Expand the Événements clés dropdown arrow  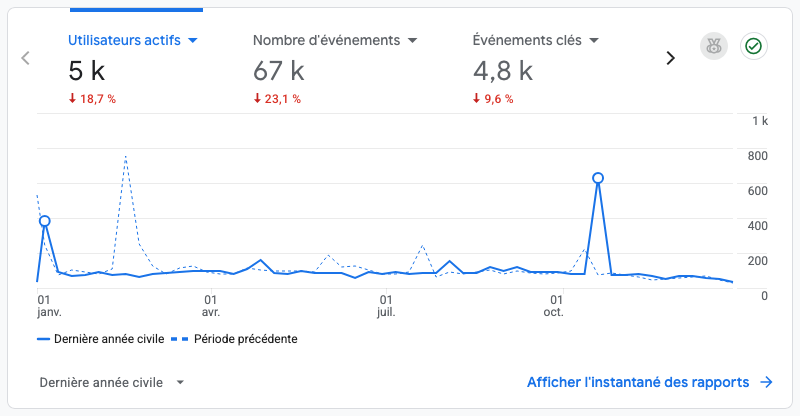[x=594, y=40]
